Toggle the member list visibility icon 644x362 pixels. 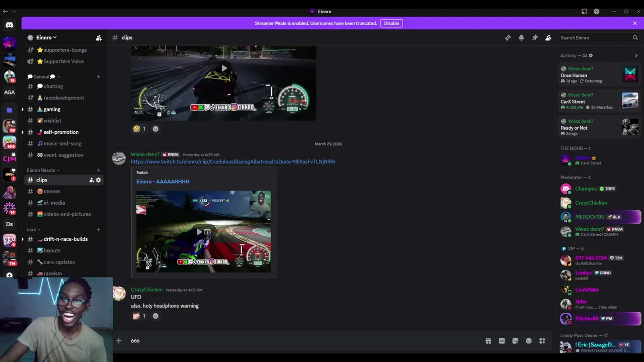[548, 38]
